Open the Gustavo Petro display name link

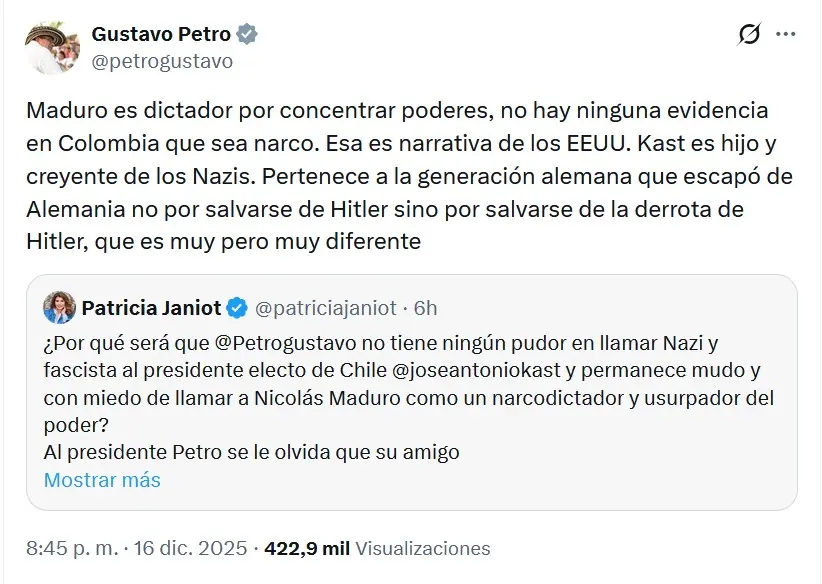[161, 34]
